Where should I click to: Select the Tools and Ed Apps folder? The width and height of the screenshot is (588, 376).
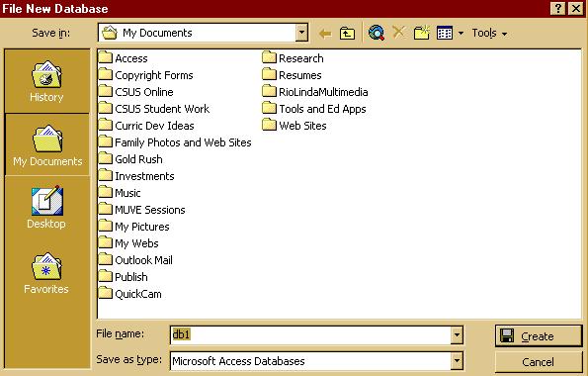pos(314,109)
